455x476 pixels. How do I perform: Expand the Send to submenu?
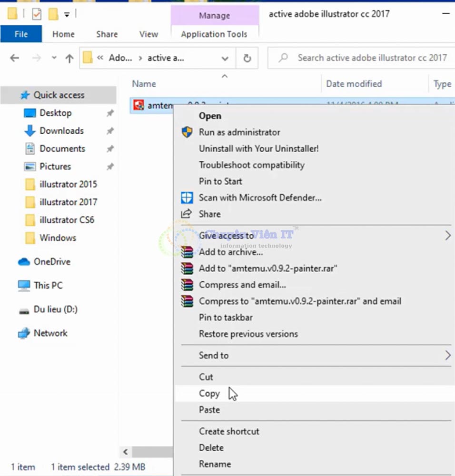[x=447, y=355]
